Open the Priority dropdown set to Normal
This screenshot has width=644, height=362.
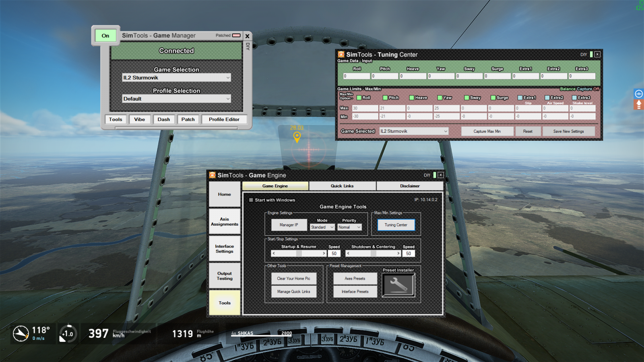tap(350, 227)
